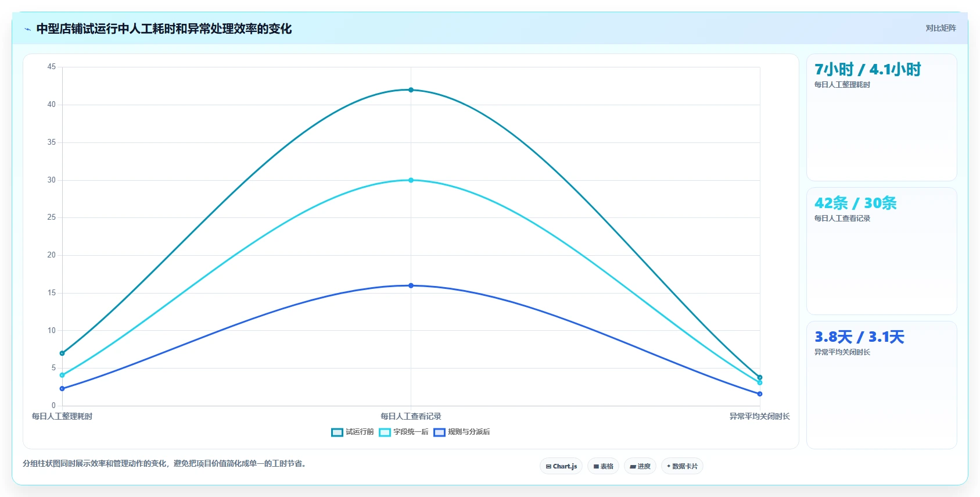Select the 规则与分派后 peak point at 16
This screenshot has width=980, height=497.
click(411, 285)
